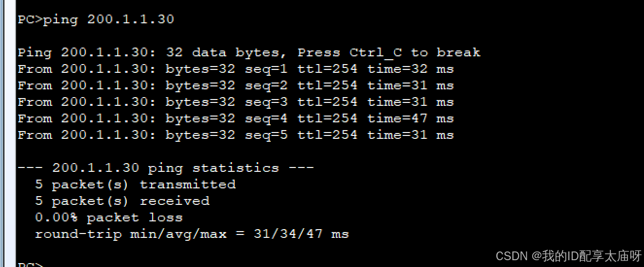Click the '5 packet(s) received' line
The image size is (644, 267).
coord(122,201)
